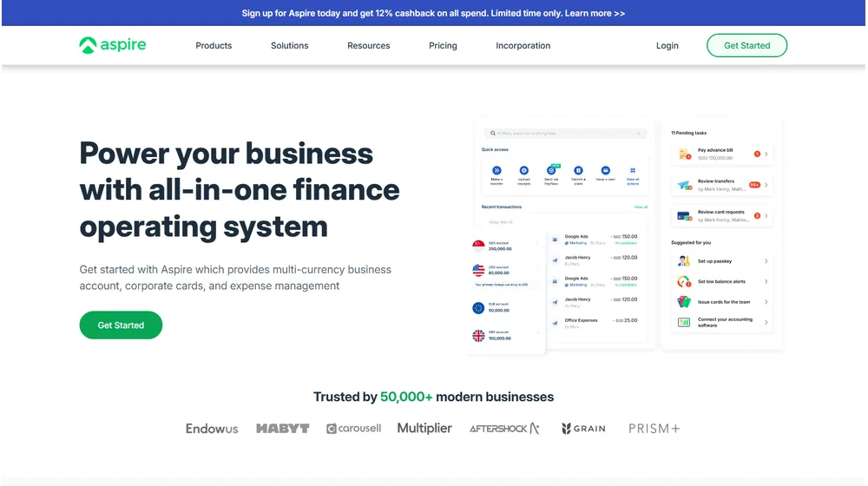
Task: Select the UK flag GBP account
Action: (478, 336)
